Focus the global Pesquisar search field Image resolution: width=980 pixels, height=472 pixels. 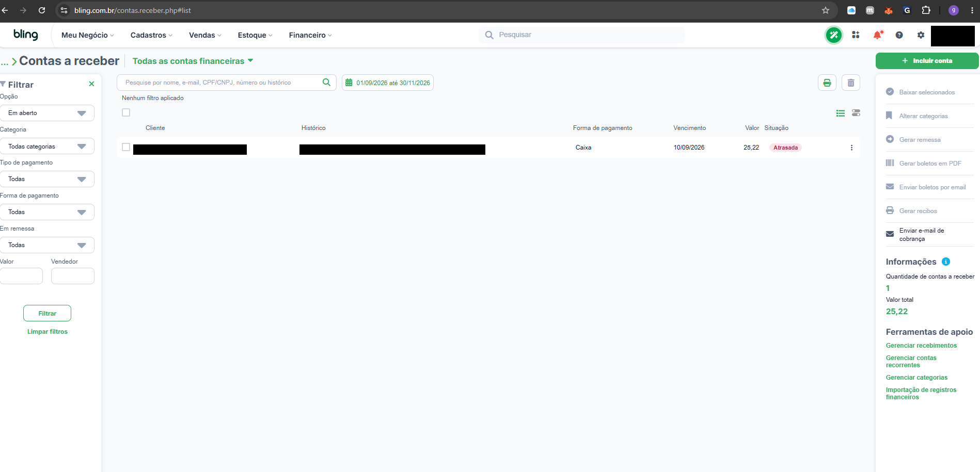tap(582, 35)
